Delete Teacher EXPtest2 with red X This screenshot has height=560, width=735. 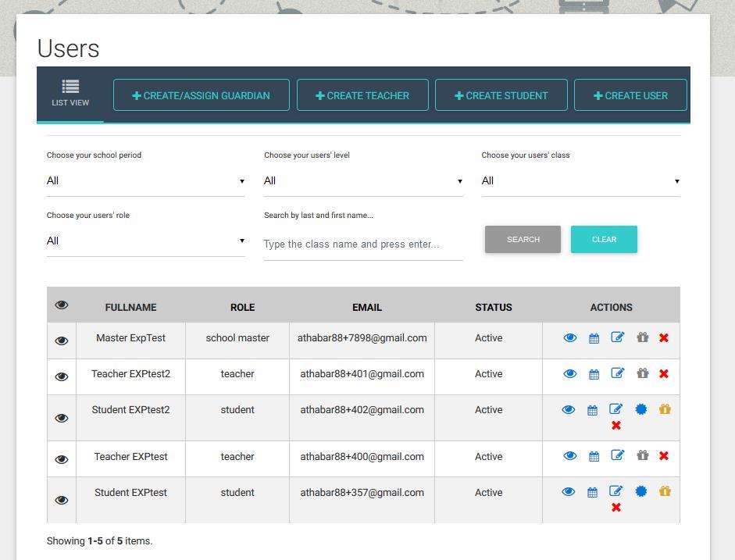664,373
